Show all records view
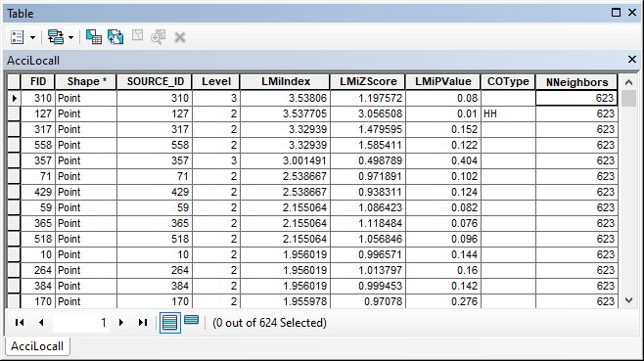 (x=169, y=323)
